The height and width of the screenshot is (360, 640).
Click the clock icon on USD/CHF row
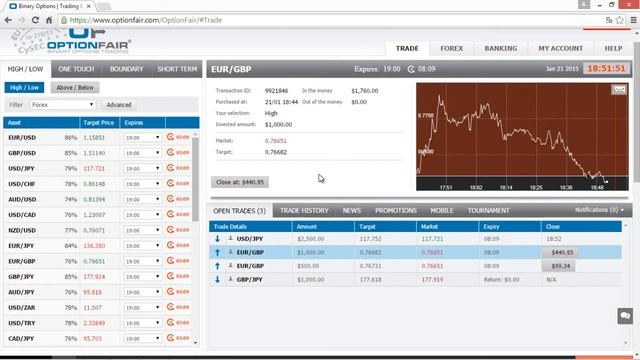[171, 183]
